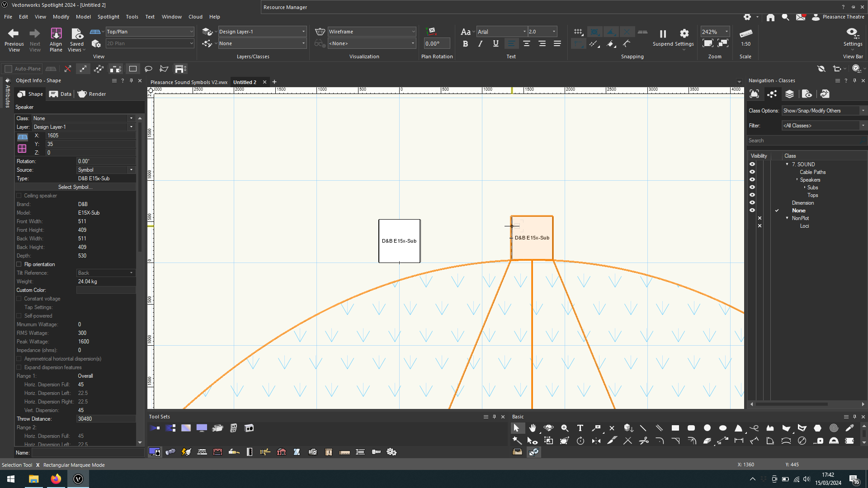Click the Custom Color swatch field
Image resolution: width=868 pixels, height=488 pixels.
point(106,290)
